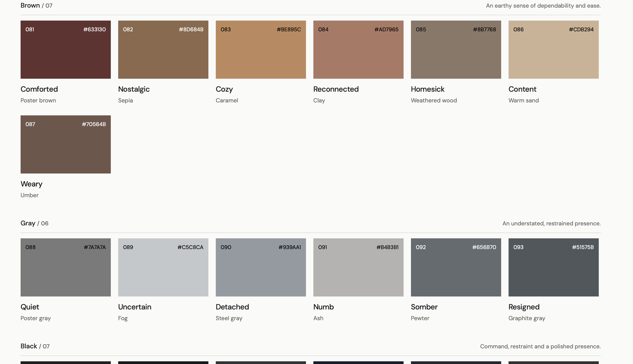The image size is (633, 364).
Task: Select the Somber pewter swatch #656B70
Action: tap(456, 267)
